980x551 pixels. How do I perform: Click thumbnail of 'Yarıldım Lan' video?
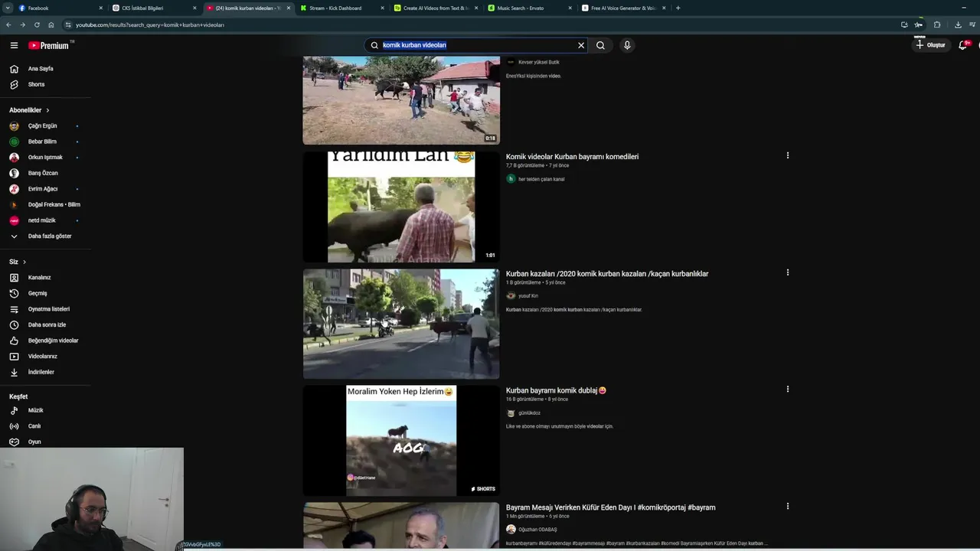[401, 207]
